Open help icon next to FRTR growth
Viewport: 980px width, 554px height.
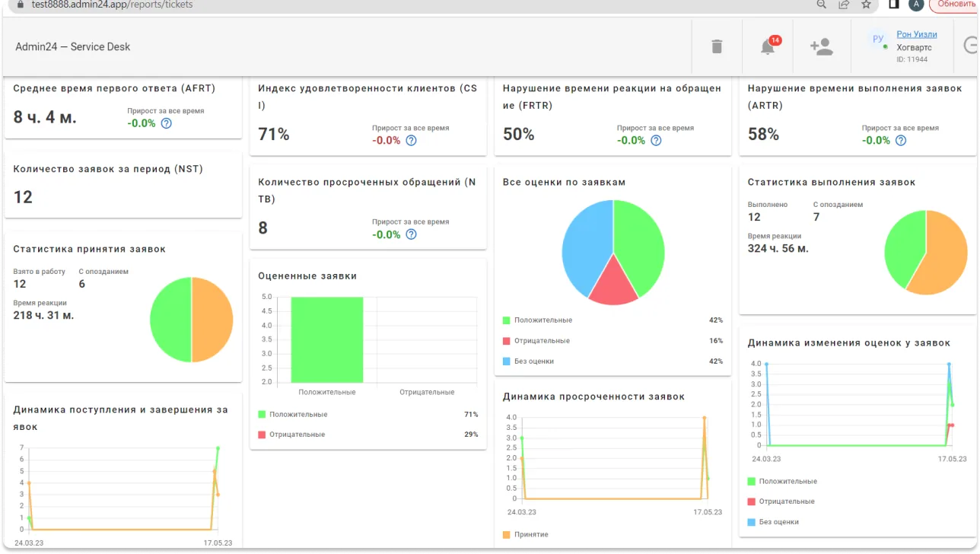coord(657,141)
